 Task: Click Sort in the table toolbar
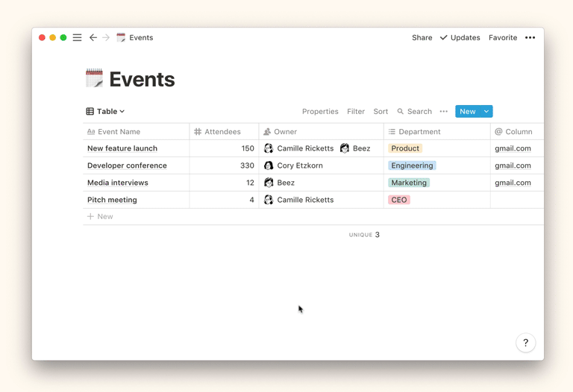click(381, 112)
